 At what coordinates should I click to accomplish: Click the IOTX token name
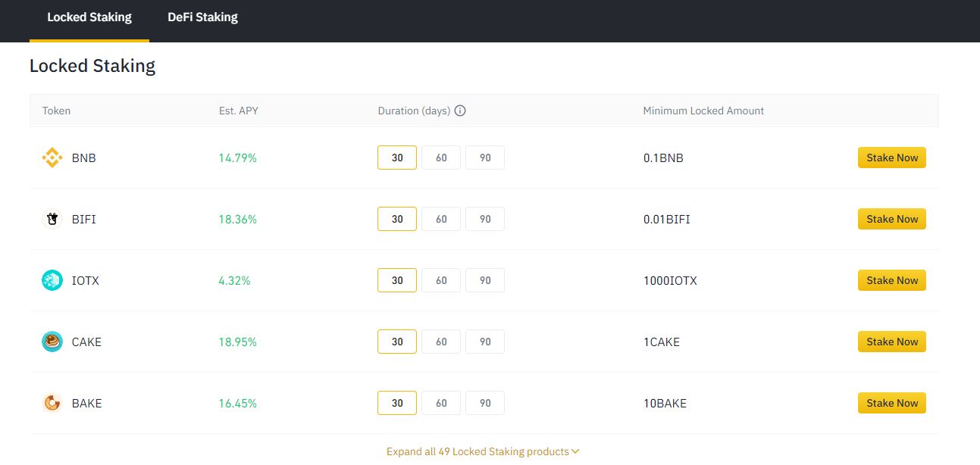tap(85, 281)
